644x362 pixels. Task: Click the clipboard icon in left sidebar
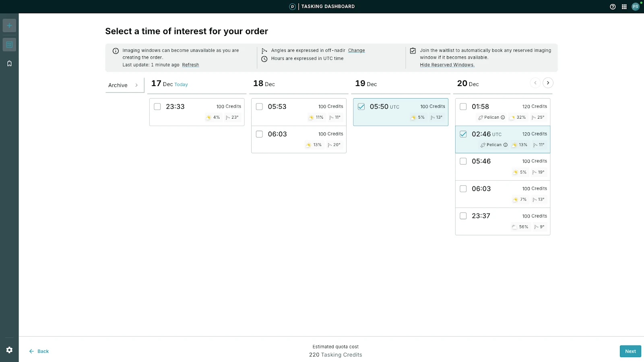point(9,64)
